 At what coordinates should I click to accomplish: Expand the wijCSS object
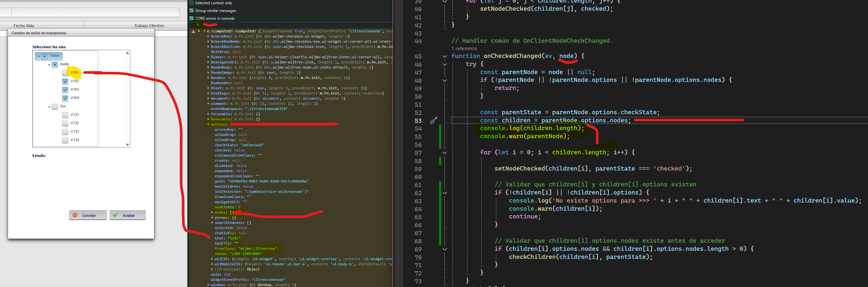[212, 259]
